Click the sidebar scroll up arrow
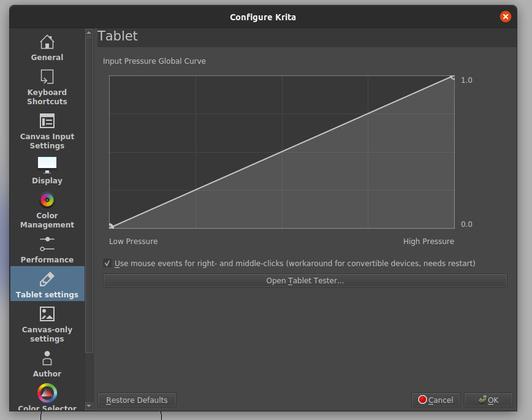 [x=89, y=32]
